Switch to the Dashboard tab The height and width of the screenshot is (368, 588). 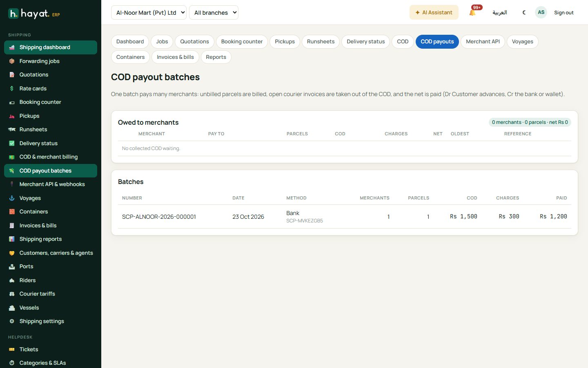pos(130,41)
